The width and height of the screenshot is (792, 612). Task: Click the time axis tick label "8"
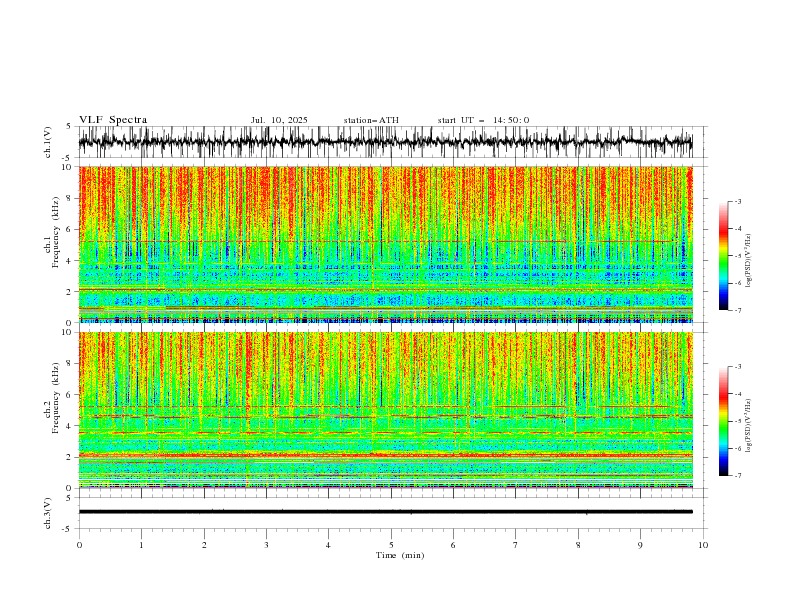pyautogui.click(x=578, y=545)
